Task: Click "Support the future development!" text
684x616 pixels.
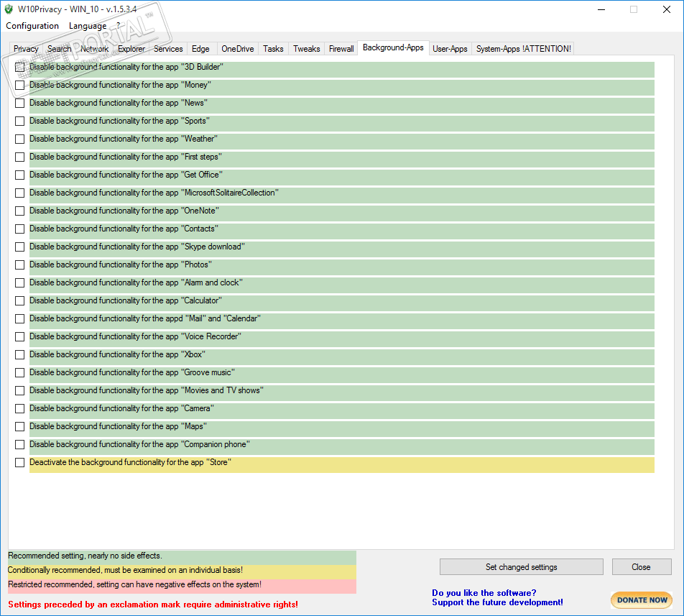Action: [497, 602]
